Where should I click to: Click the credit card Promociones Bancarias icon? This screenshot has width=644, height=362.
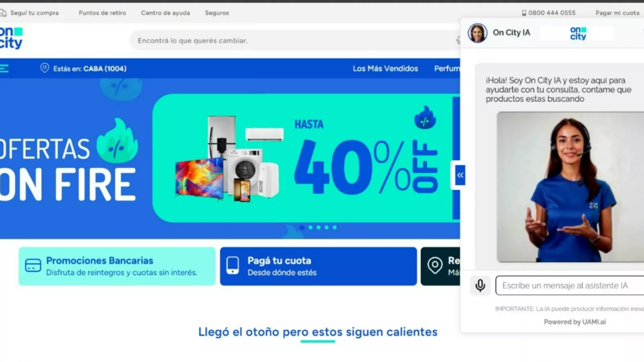click(33, 266)
